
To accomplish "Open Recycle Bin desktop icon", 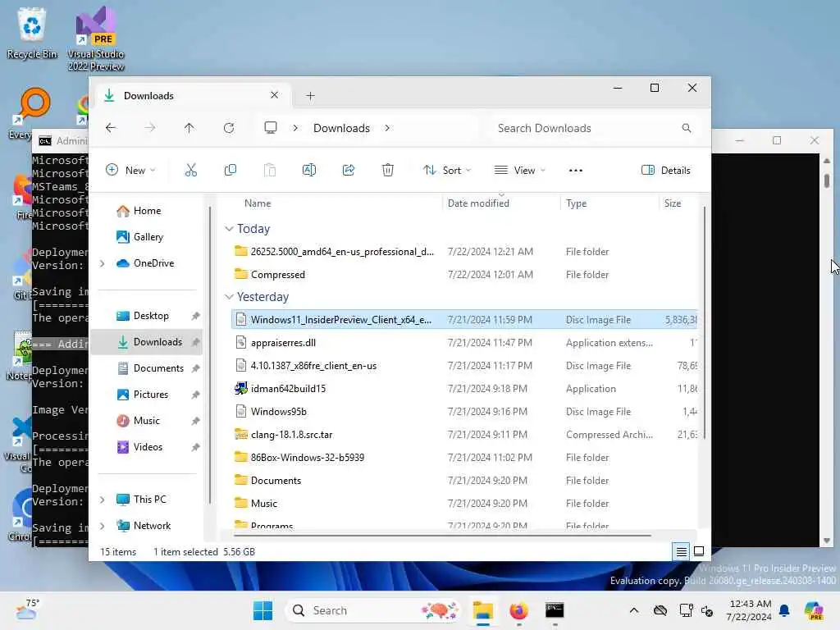I will tap(32, 33).
